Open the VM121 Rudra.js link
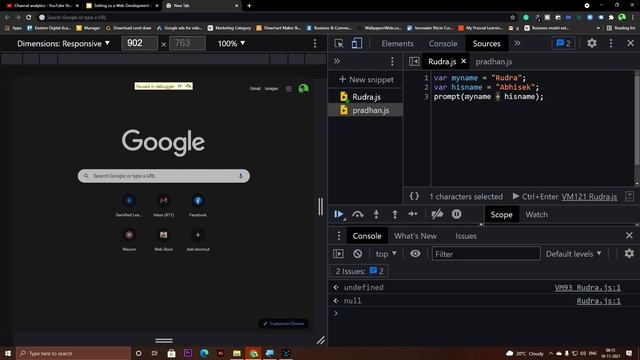 tap(589, 197)
